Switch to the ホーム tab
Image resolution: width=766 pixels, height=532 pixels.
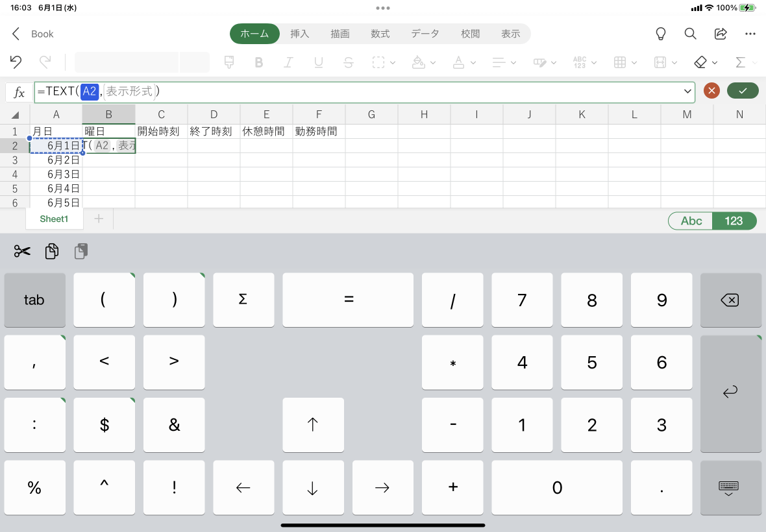(x=254, y=34)
